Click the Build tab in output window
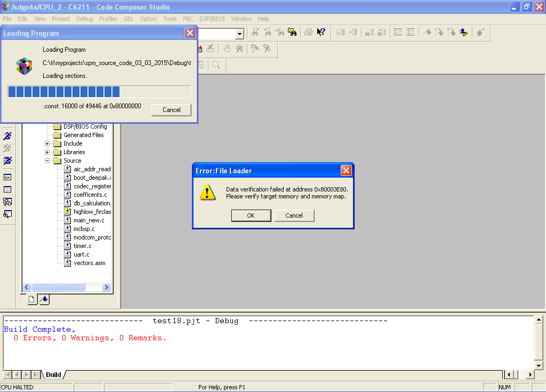546x392 pixels. 53,374
